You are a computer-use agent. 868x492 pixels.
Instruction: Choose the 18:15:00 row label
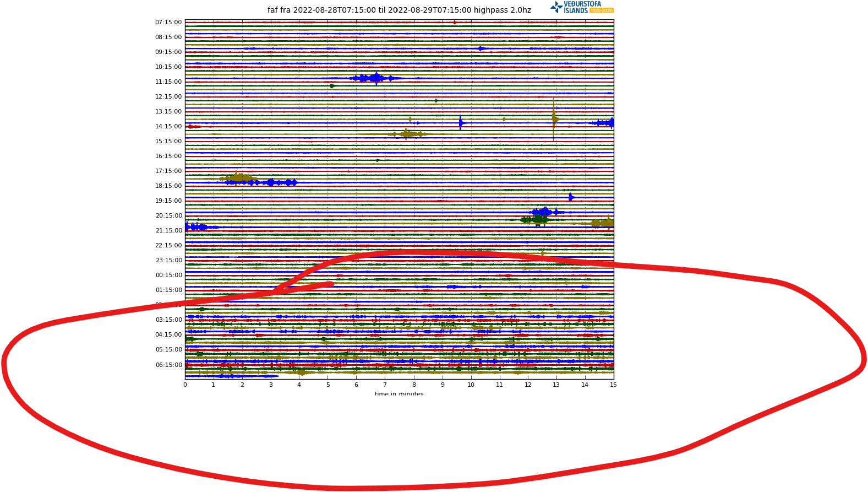[168, 186]
